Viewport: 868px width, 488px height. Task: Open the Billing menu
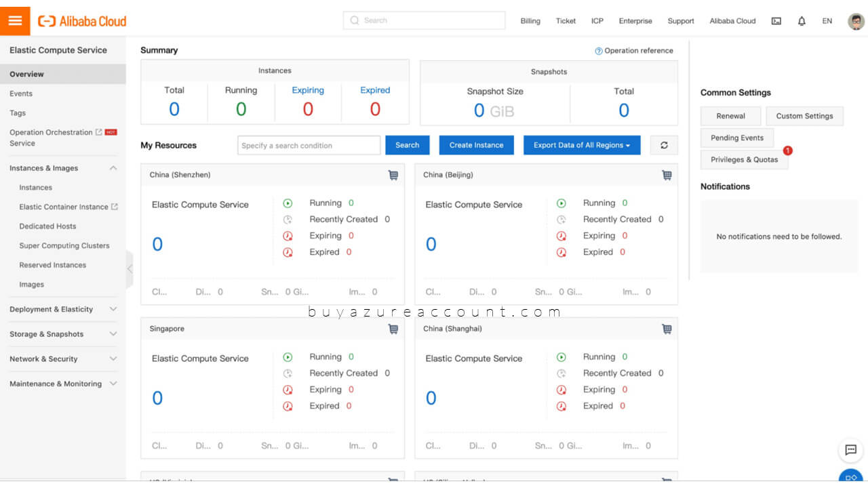tap(530, 21)
